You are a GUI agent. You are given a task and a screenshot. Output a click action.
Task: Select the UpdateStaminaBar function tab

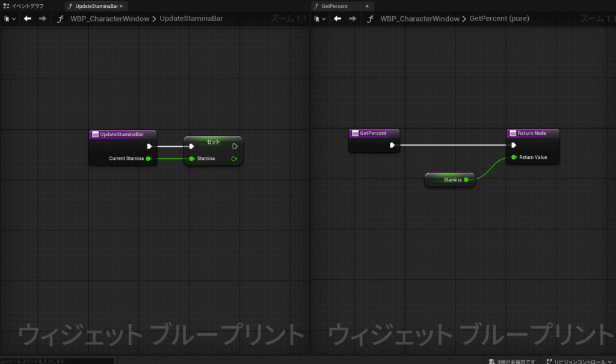pos(96,6)
